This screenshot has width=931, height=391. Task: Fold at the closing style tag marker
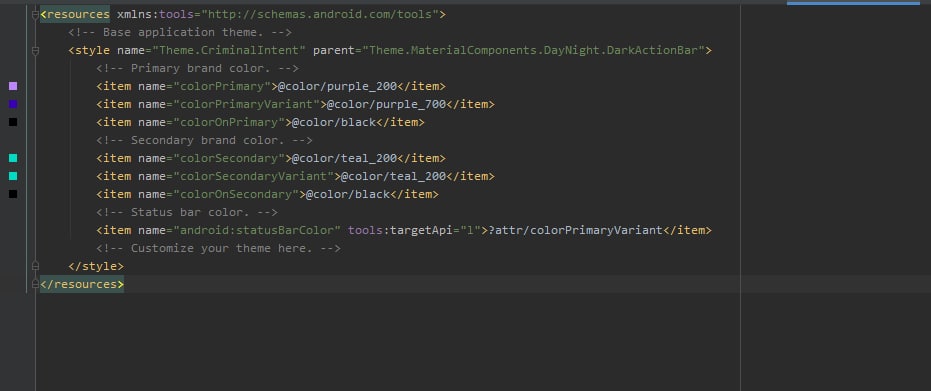pyautogui.click(x=35, y=265)
